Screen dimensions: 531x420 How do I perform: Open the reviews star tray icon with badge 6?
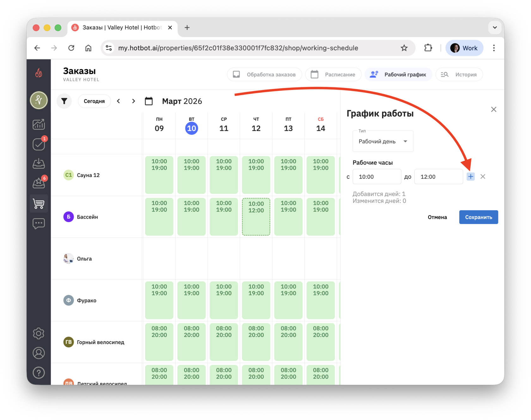39,183
